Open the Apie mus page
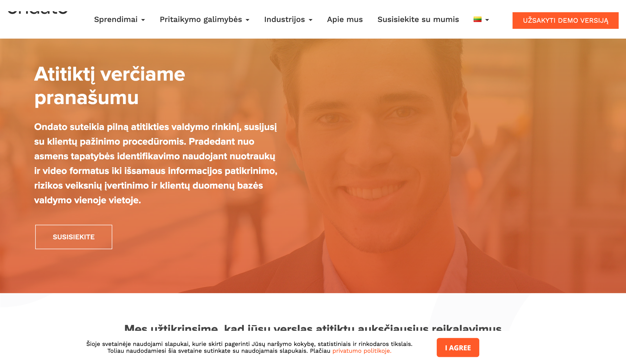This screenshot has height=364, width=626. click(x=345, y=19)
